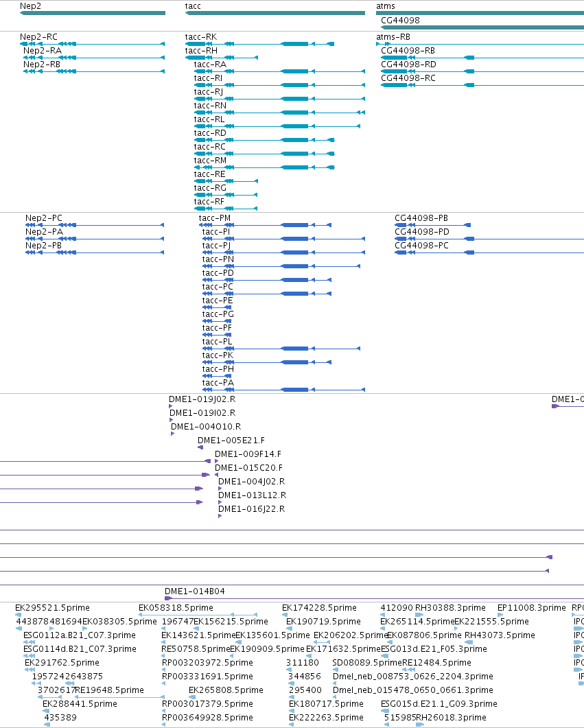
Task: Select transcript tacc-RK
Action: click(x=200, y=36)
